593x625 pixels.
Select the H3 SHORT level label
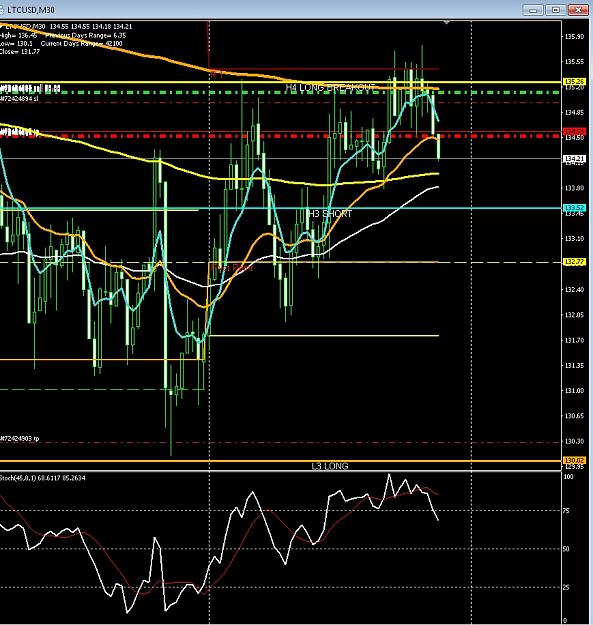click(329, 214)
